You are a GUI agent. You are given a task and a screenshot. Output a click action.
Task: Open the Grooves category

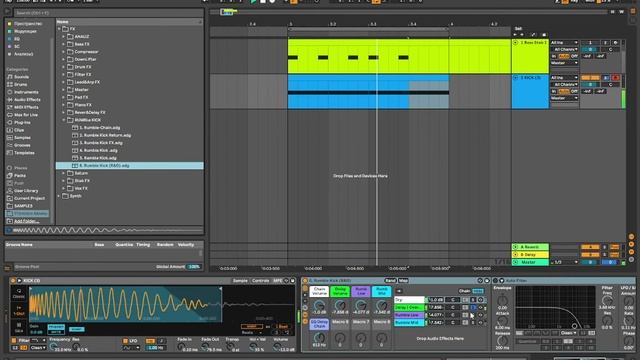[x=22, y=145]
